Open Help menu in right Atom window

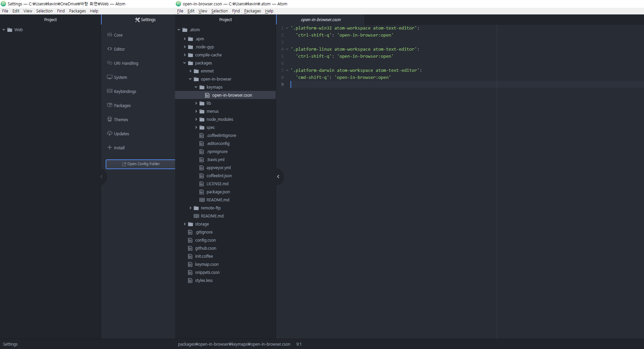[269, 11]
